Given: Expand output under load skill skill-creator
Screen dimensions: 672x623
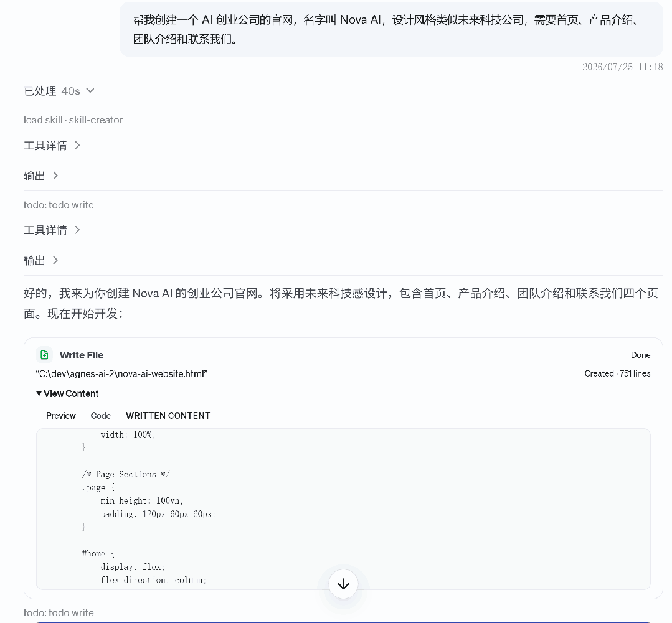Looking at the screenshot, I should (x=40, y=176).
